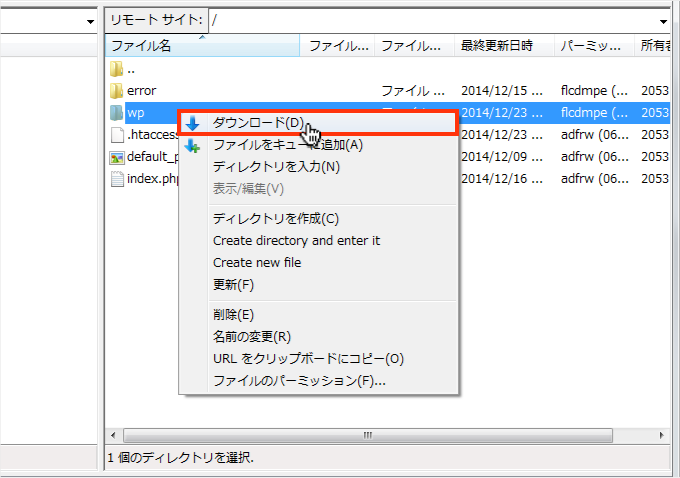Click the wp folder icon
Image resolution: width=680 pixels, height=478 pixels.
[116, 113]
